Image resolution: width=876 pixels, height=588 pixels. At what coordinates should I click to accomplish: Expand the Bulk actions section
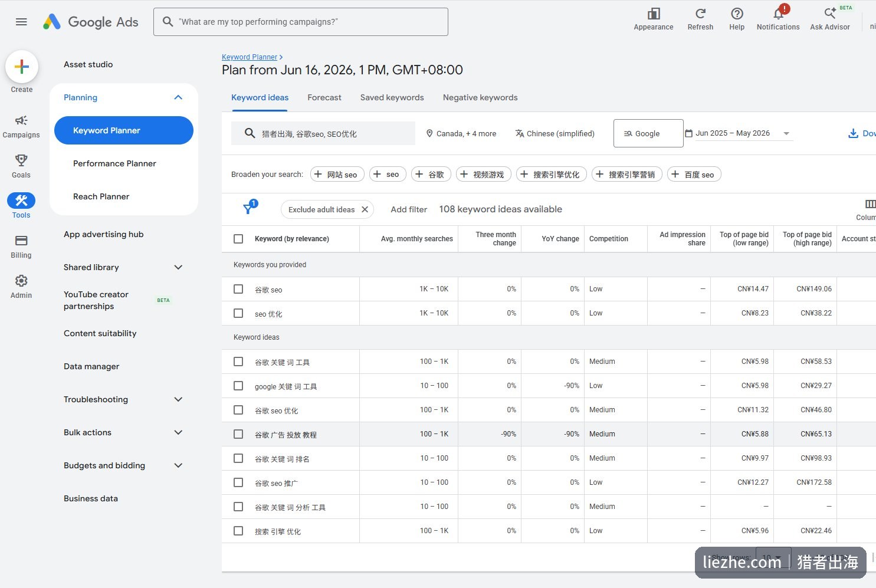click(x=178, y=432)
